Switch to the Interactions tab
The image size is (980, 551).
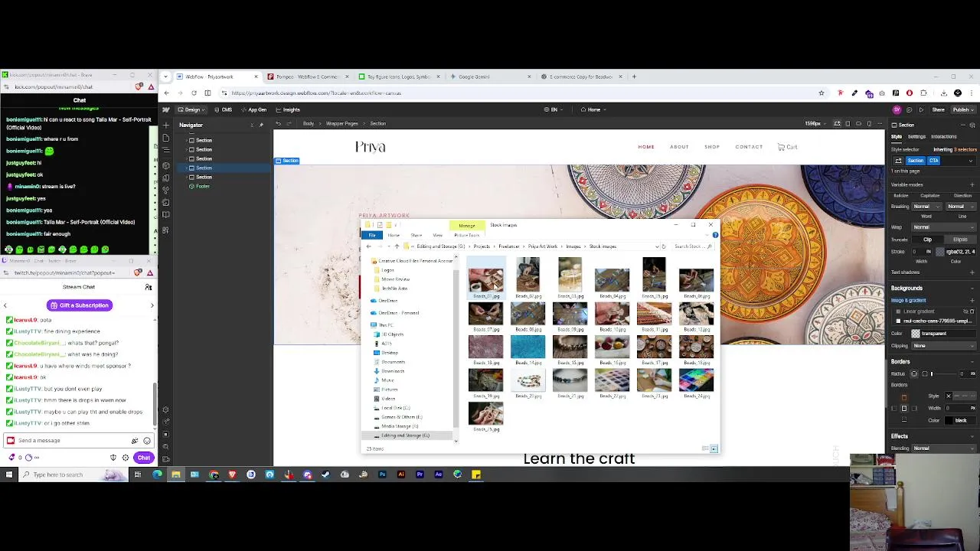(944, 137)
